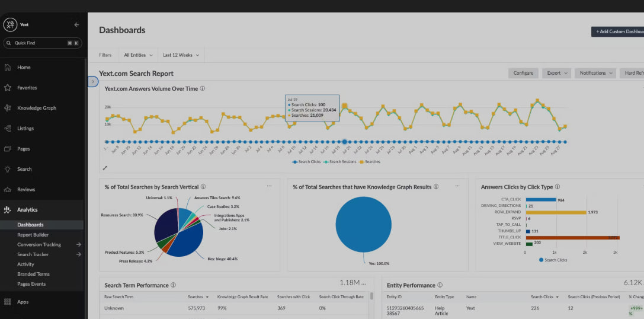Collapse sidebar with back arrow
Image resolution: width=644 pixels, height=319 pixels.
76,25
